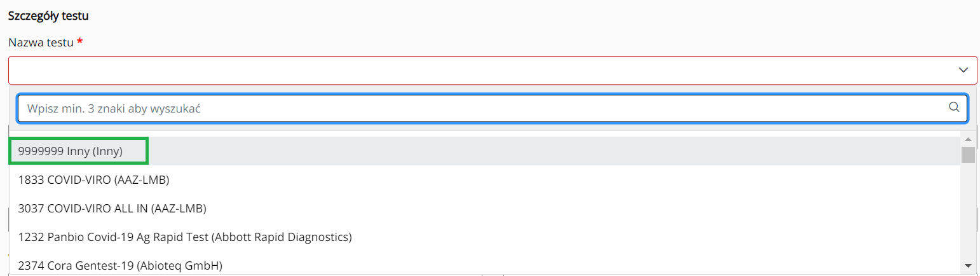Click the magnifier search icon
980x276 pixels.
click(x=953, y=107)
